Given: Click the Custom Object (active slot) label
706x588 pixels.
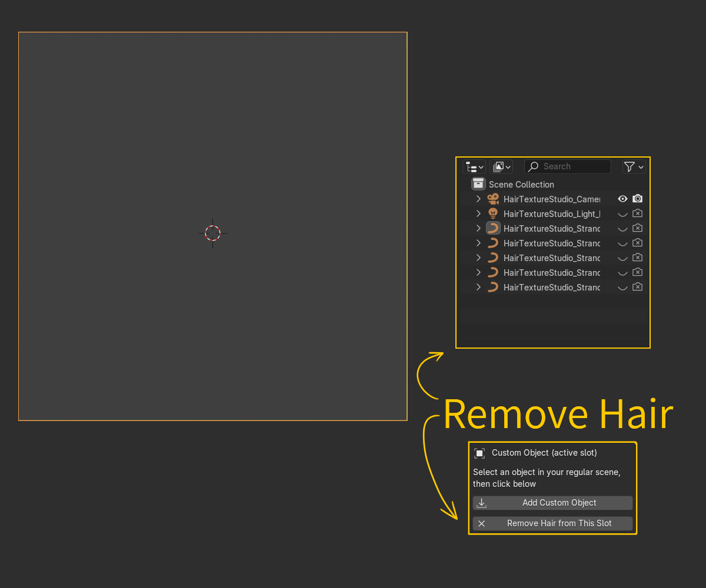Looking at the screenshot, I should tap(544, 453).
